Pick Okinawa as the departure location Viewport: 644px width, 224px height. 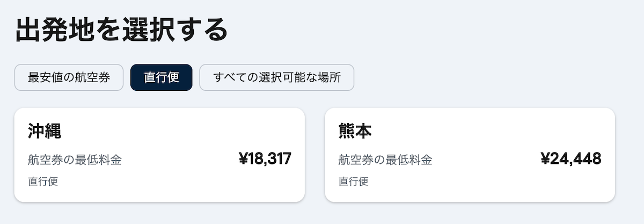coord(159,155)
